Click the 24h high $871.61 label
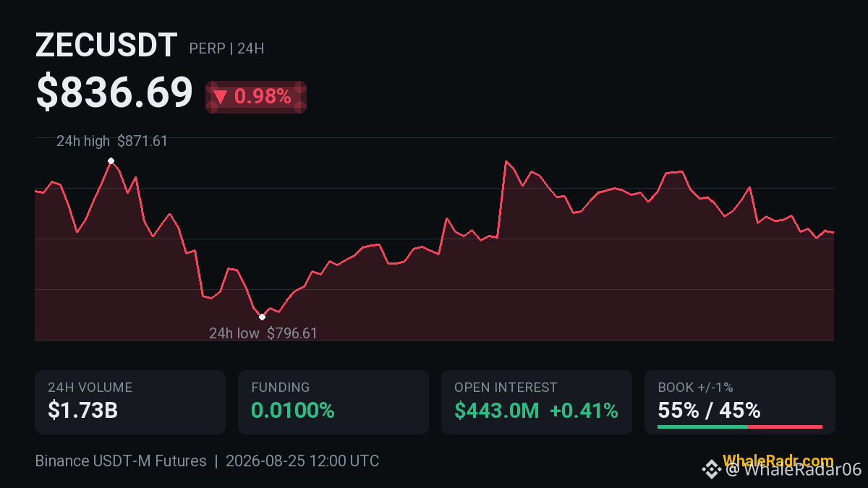This screenshot has height=488, width=868. click(112, 141)
